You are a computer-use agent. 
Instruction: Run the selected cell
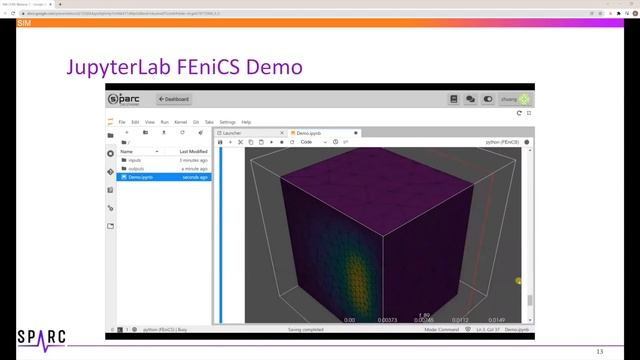coord(271,142)
